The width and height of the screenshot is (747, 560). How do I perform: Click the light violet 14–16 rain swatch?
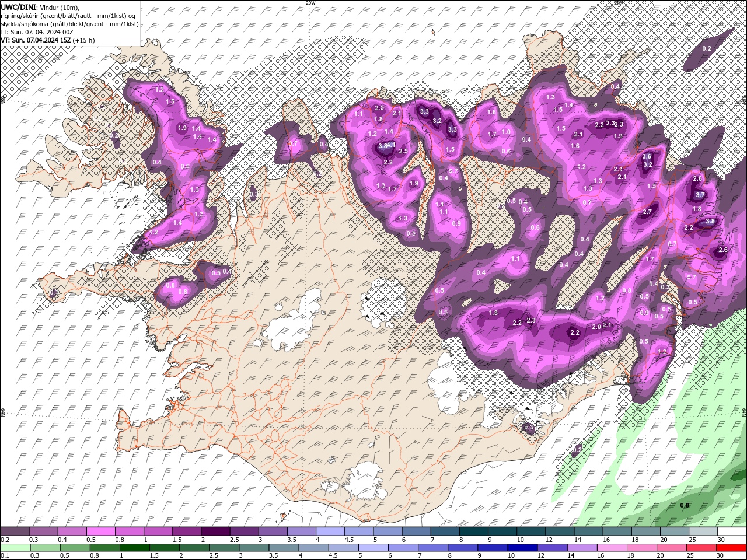pos(581,548)
